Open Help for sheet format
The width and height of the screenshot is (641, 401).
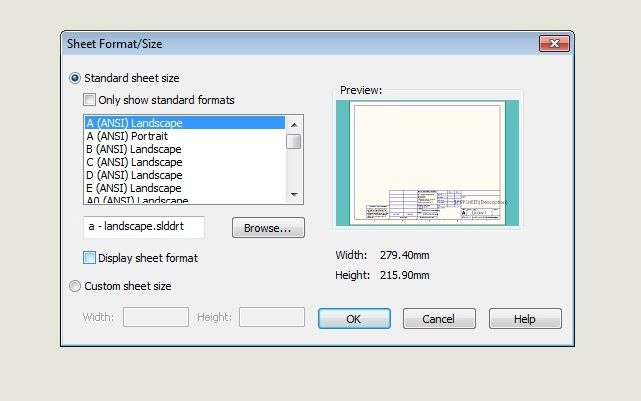525,319
